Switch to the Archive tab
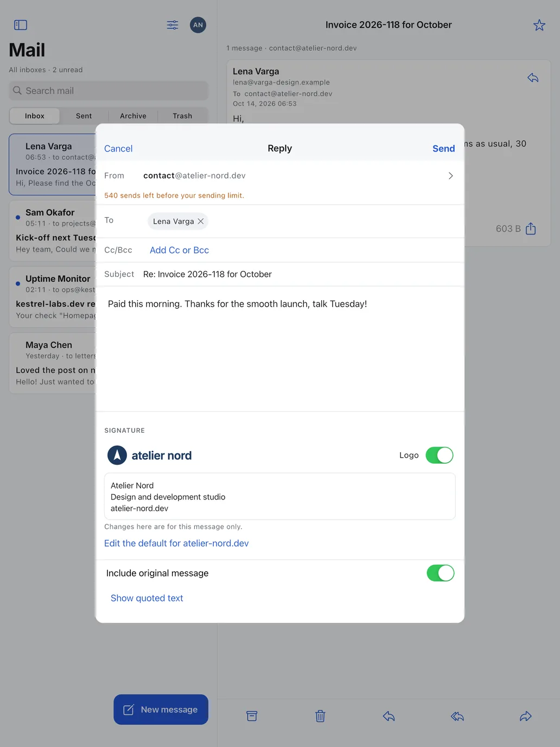The image size is (560, 747). [x=133, y=116]
